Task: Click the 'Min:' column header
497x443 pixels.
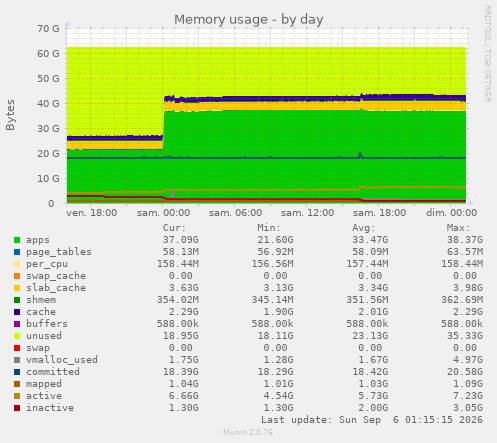Action: 269,228
